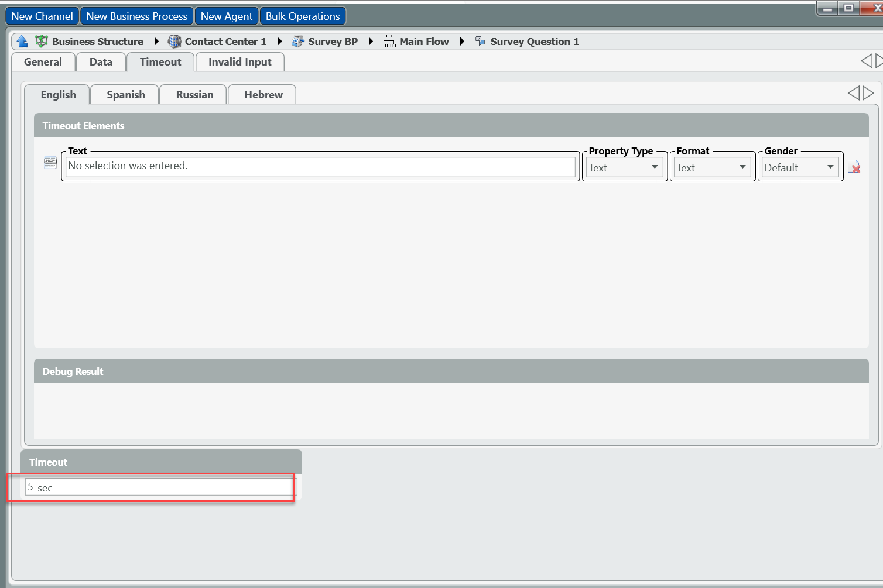Click the Business Structure breadcrumb icon
This screenshot has height=588, width=883.
(42, 42)
